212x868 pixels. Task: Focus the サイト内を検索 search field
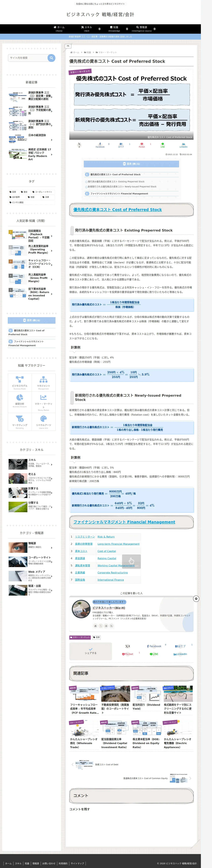pos(28,58)
